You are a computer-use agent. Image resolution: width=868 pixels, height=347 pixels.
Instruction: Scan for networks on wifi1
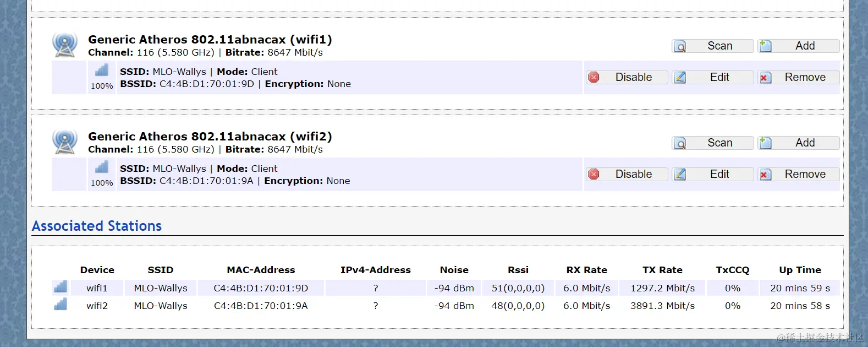(712, 46)
